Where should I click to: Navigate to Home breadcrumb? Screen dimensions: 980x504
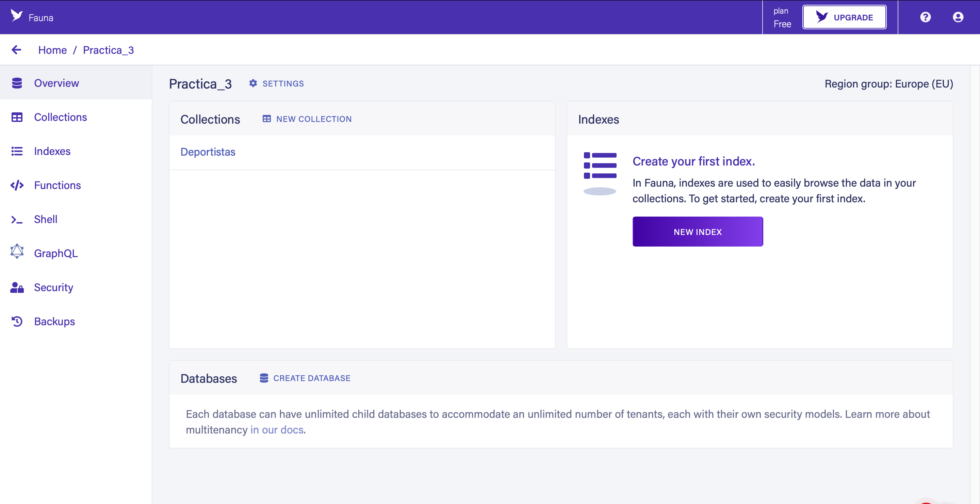pyautogui.click(x=52, y=50)
